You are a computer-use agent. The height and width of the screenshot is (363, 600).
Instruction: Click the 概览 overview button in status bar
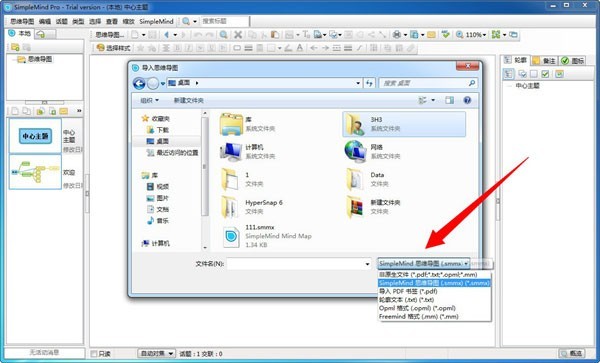[572, 353]
